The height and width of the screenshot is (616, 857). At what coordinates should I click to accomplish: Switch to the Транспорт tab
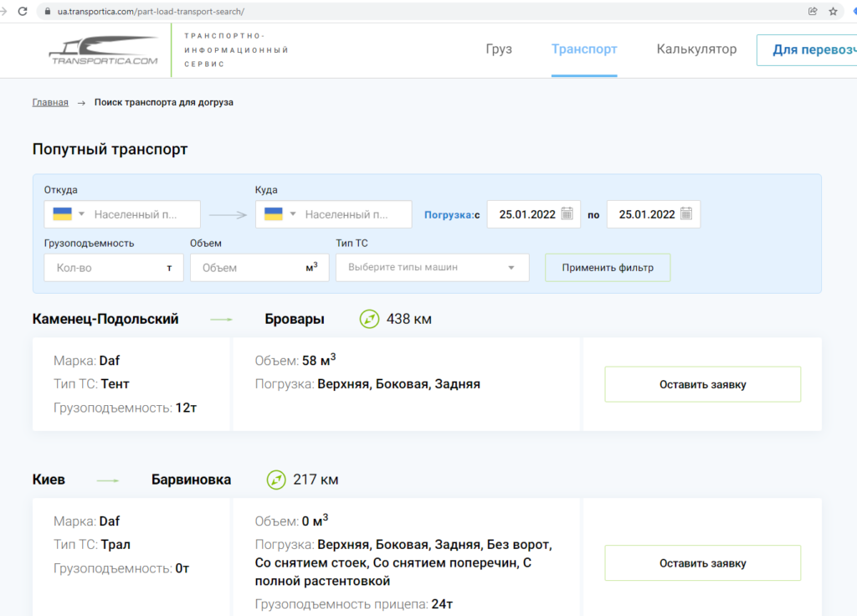pos(584,49)
